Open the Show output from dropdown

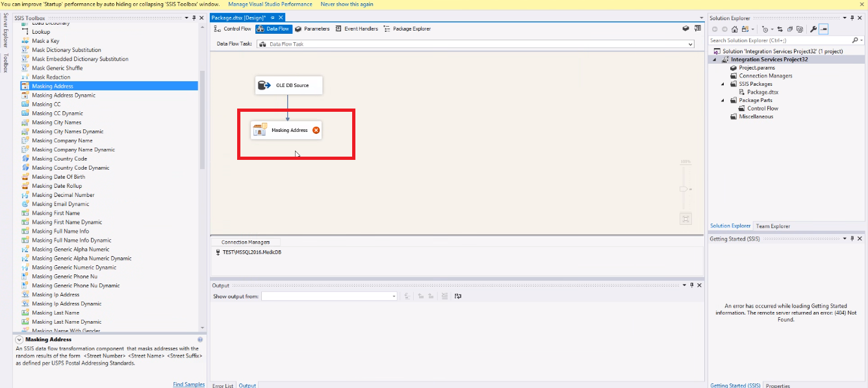[x=394, y=296]
